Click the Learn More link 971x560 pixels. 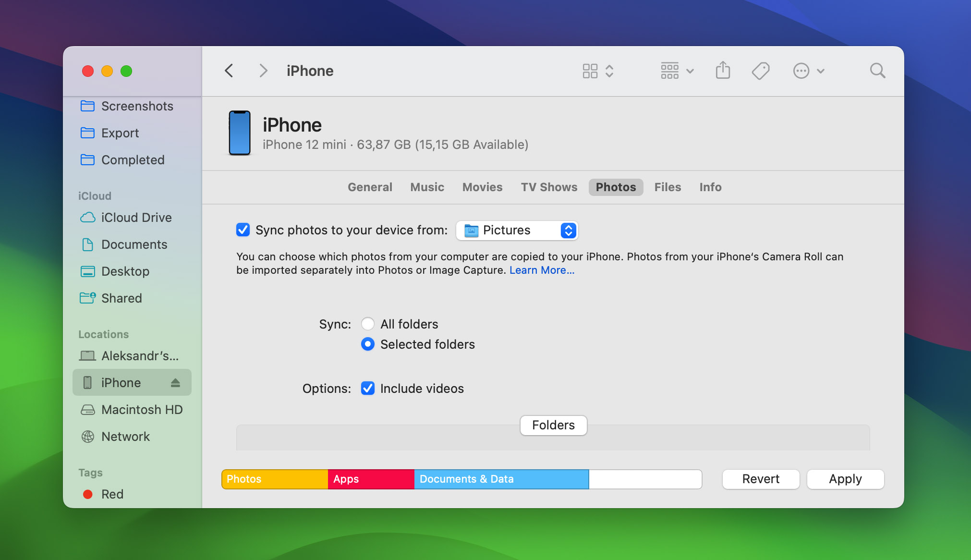tap(541, 270)
